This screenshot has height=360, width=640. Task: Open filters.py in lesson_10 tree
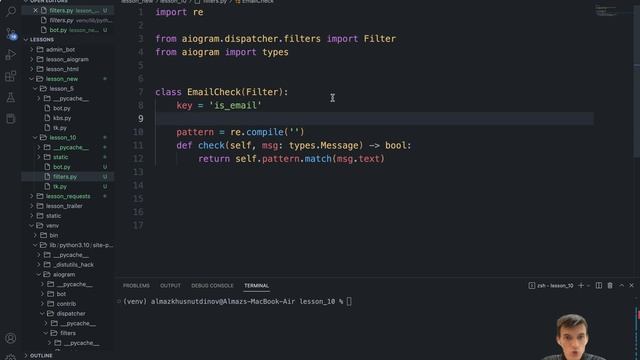(x=65, y=177)
